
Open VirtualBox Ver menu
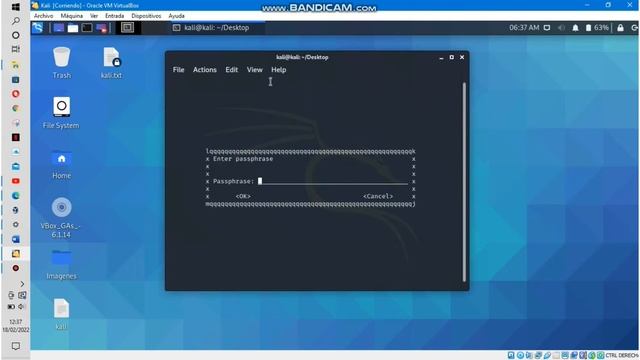click(x=94, y=16)
